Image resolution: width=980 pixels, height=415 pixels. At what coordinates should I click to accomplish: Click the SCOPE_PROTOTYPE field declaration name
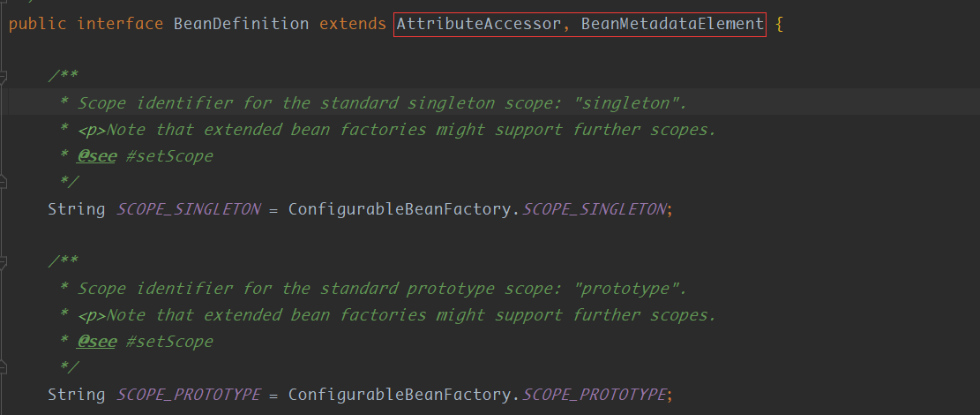point(189,394)
